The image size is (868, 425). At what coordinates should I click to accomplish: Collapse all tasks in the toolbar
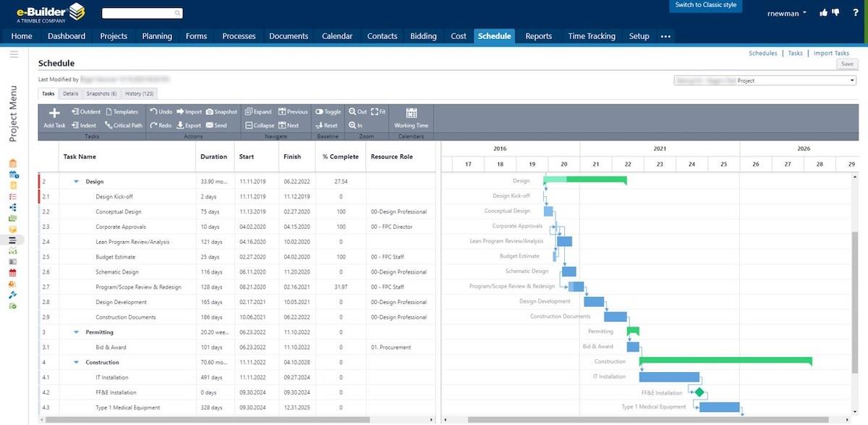(x=260, y=125)
